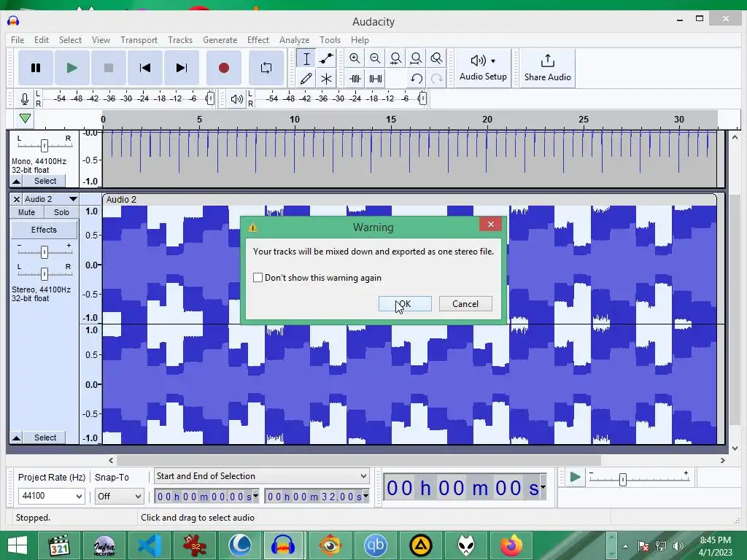Click the Pause transport button
747x560 pixels.
(x=36, y=68)
